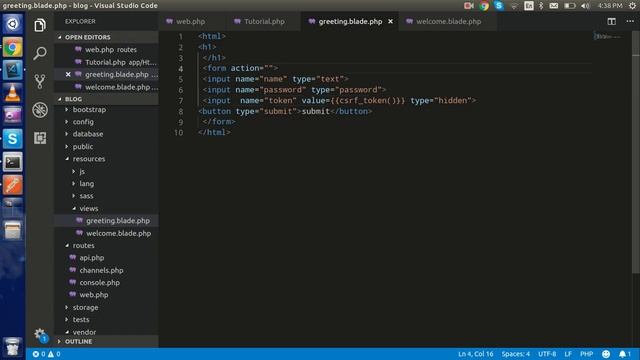Expand the public folder

[x=106, y=147]
